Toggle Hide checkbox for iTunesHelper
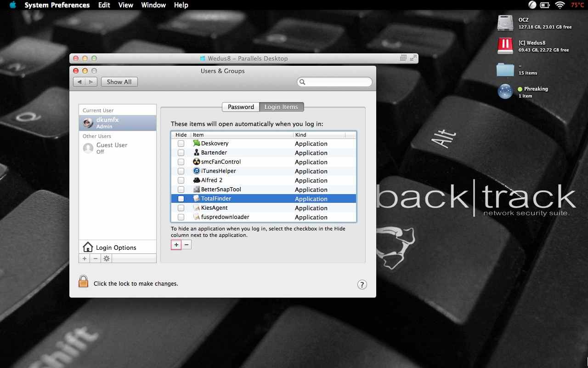588x368 pixels. pos(181,171)
